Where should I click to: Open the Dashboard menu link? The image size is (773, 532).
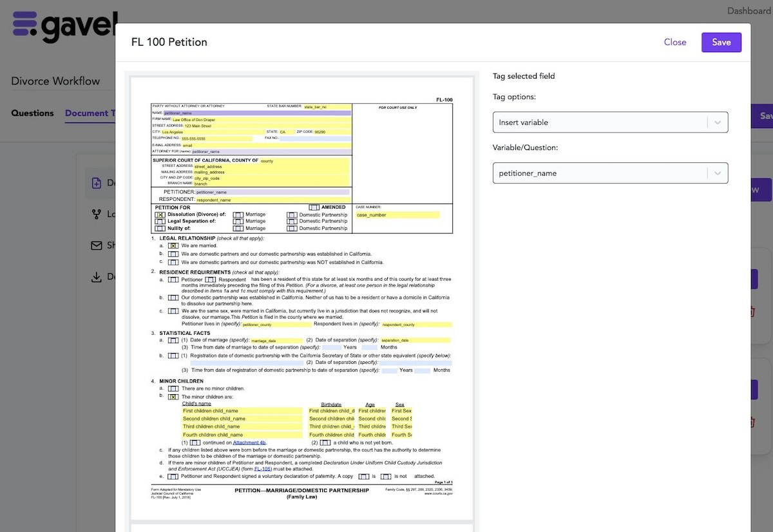coord(749,10)
